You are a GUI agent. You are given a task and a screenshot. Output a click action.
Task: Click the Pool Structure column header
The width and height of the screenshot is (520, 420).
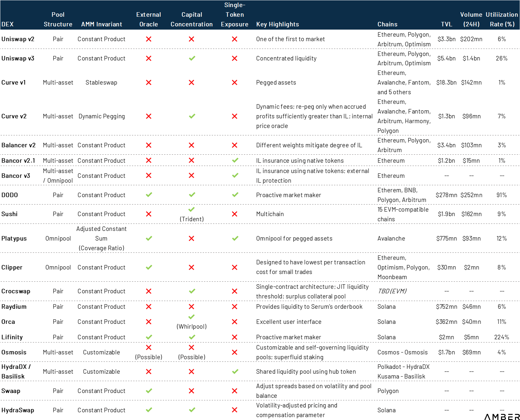pyautogui.click(x=58, y=19)
